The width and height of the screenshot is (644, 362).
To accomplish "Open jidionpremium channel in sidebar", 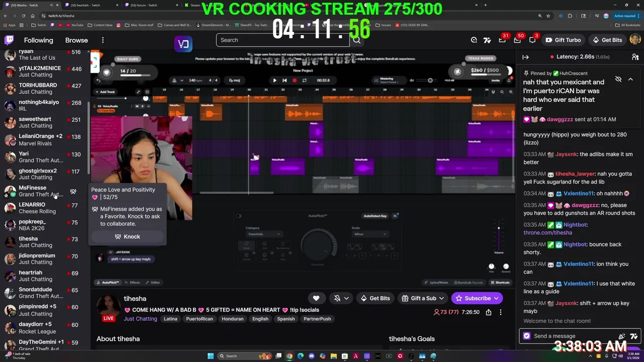I will (x=44, y=258).
